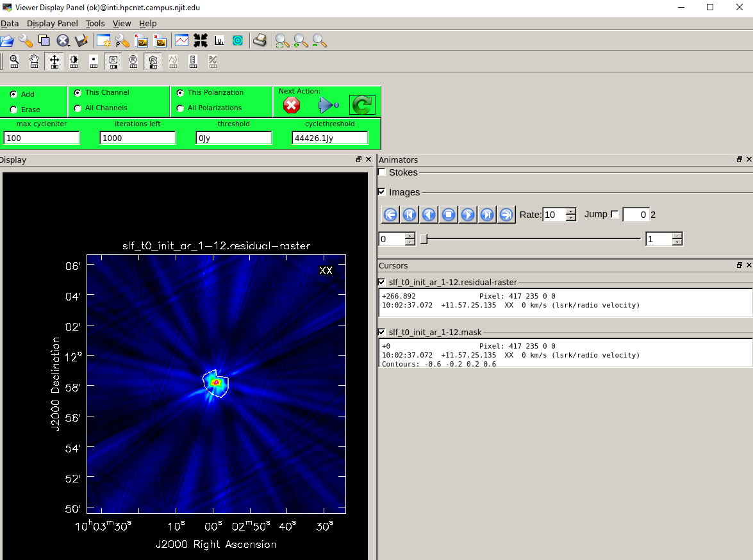753x560 pixels.
Task: Enable the Stokes animator checkbox
Action: pos(382,172)
